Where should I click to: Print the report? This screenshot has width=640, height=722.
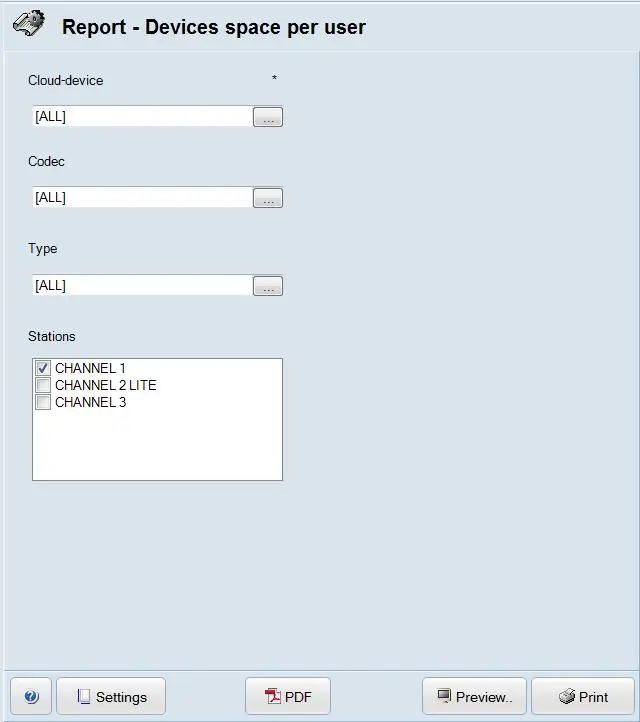(583, 697)
